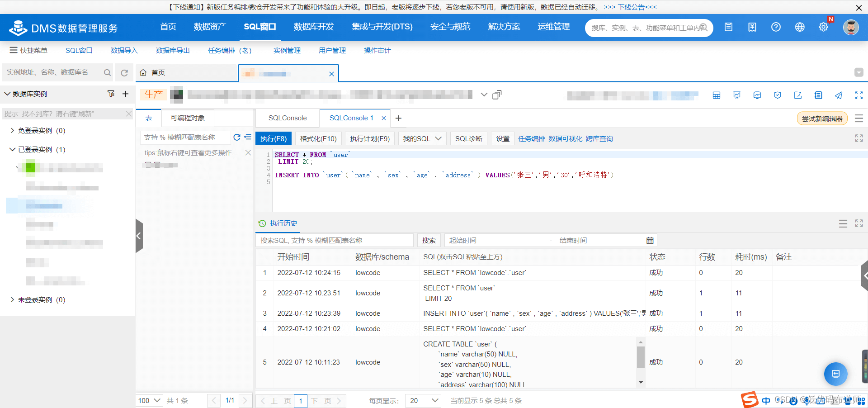Screen dimensions: 868x408
Task: Click 搜索 in execution history
Action: click(429, 240)
